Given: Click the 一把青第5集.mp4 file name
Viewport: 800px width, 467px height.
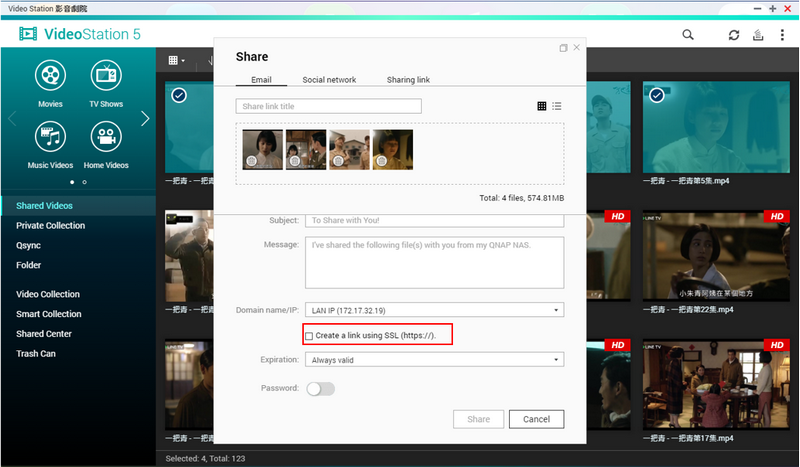Looking at the screenshot, I should tap(686, 181).
